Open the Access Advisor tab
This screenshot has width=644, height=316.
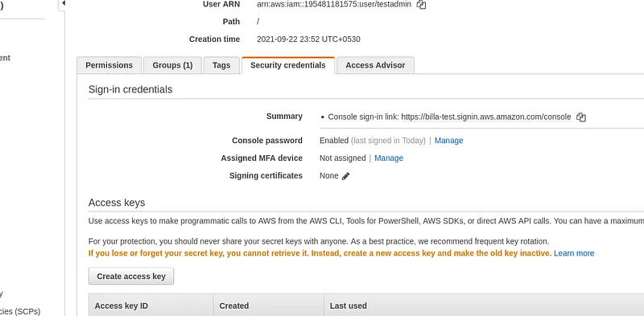pyautogui.click(x=375, y=65)
